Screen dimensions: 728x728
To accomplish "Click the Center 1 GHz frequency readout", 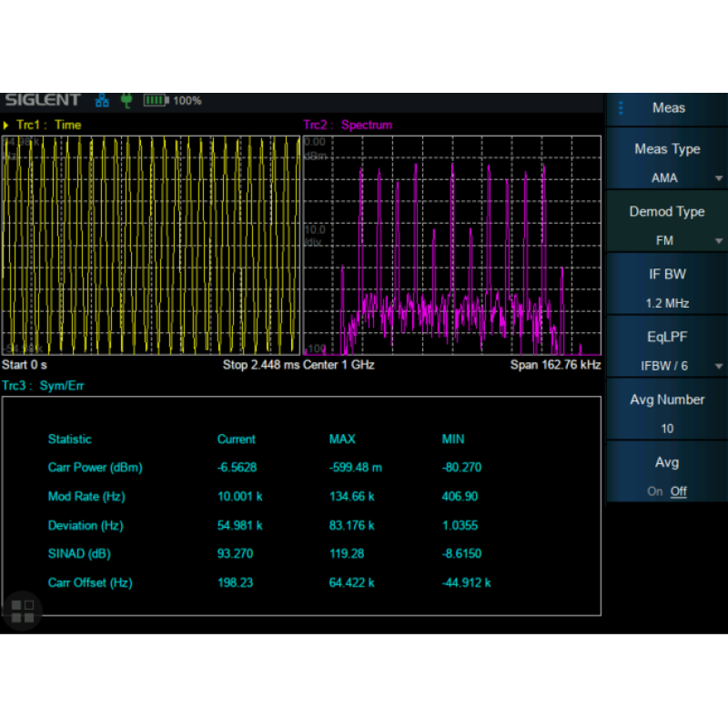I will click(x=339, y=365).
